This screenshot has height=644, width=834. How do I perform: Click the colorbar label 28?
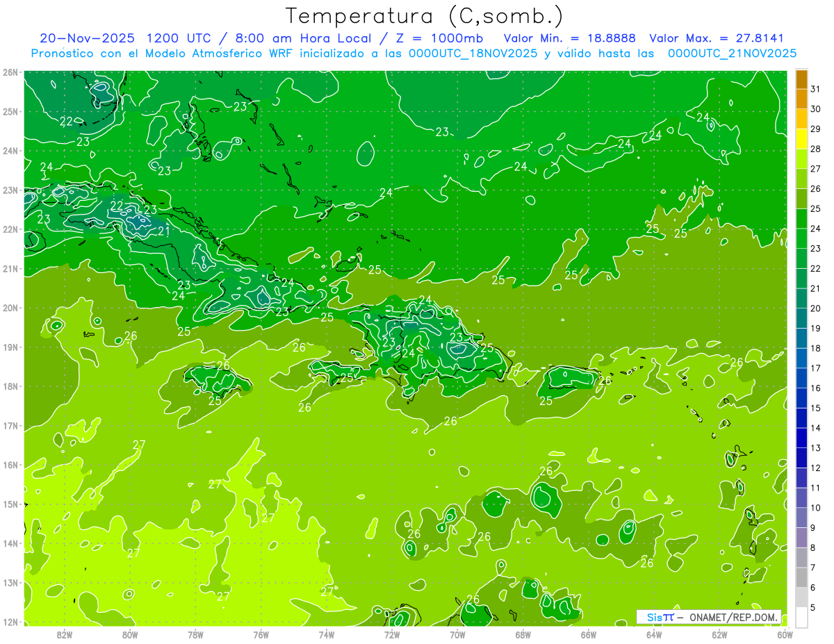[816, 149]
